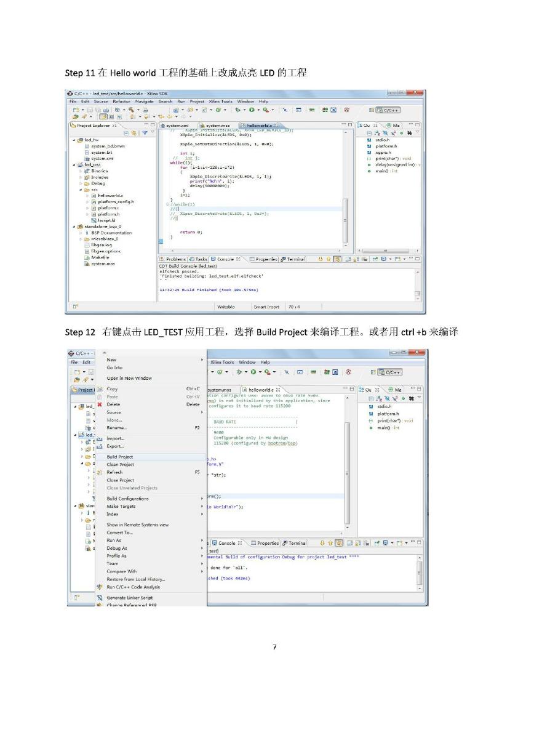Viewport: 534px width, 756px height.
Task: Click the Open Perspective icon in top window
Action: pyautogui.click(x=372, y=110)
